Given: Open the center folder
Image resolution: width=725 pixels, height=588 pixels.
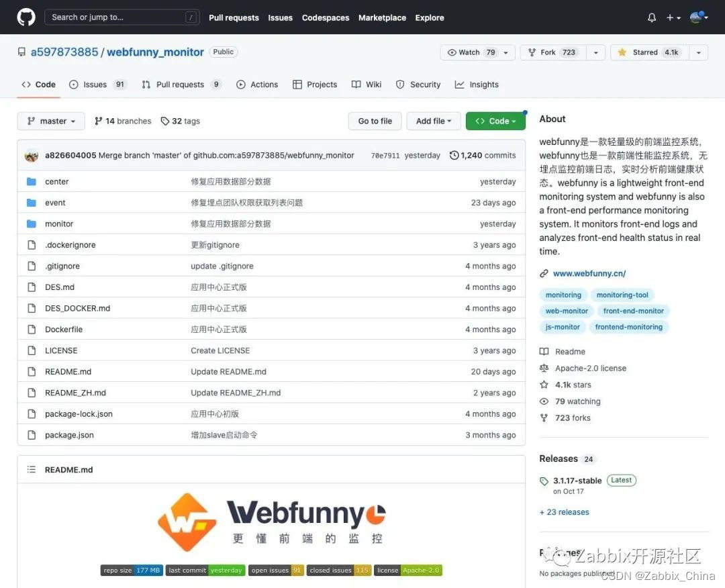Looking at the screenshot, I should (56, 182).
